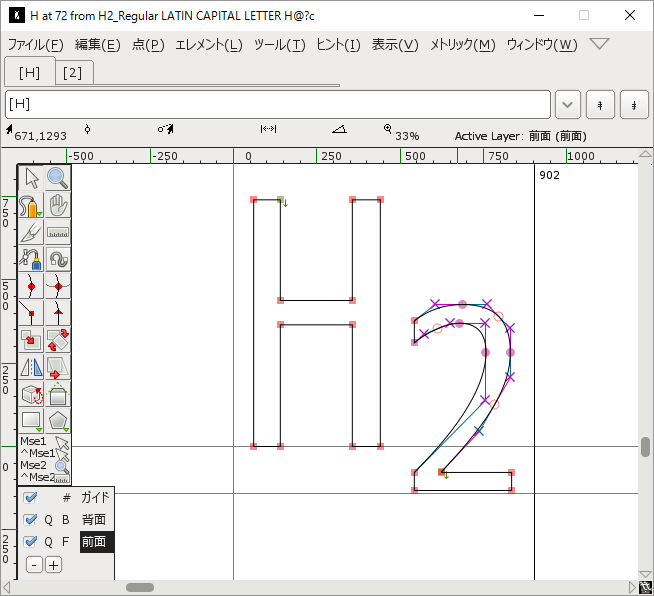The image size is (654, 596).
Task: Open the エレメント(L) menu
Action: pos(209,44)
